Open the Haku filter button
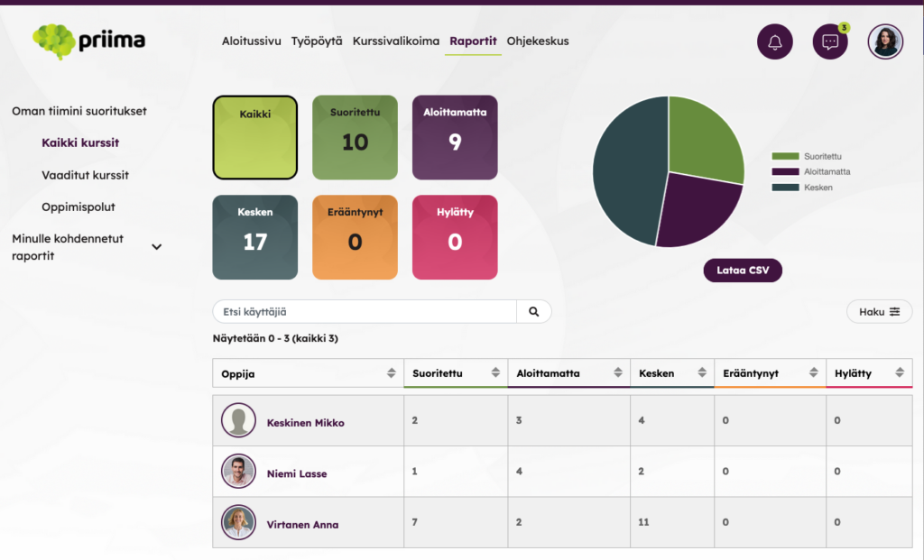 (x=879, y=311)
